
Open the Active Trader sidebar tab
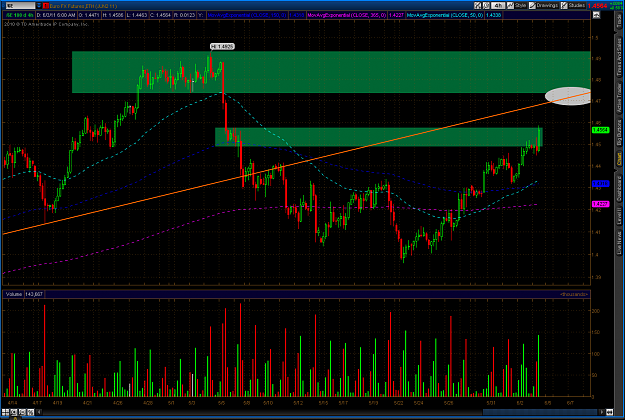coord(619,98)
